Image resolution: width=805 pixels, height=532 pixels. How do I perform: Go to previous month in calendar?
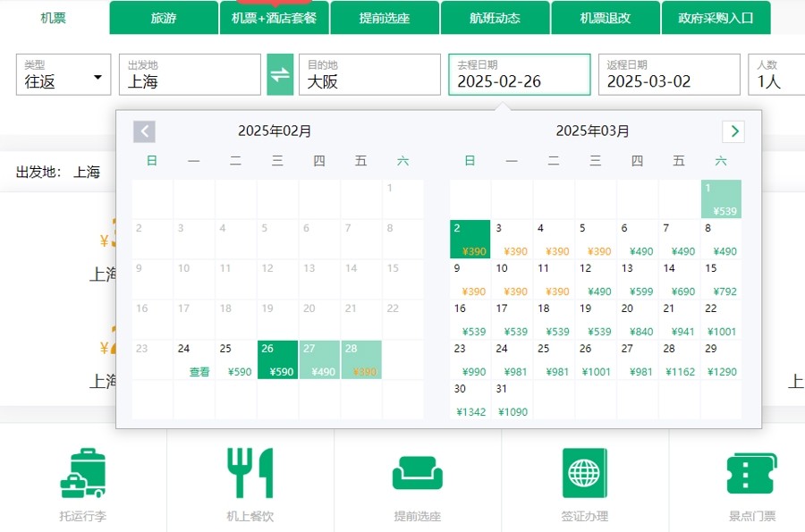(x=144, y=131)
